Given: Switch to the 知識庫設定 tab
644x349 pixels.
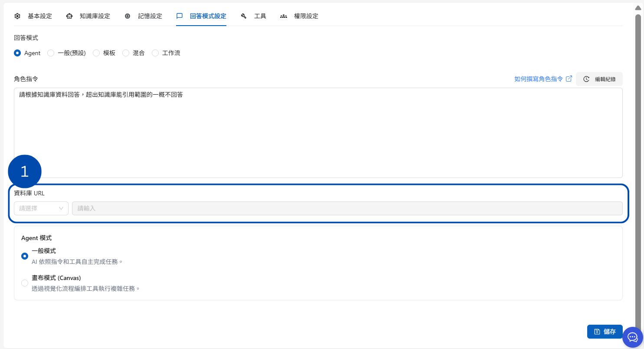Looking at the screenshot, I should point(95,16).
